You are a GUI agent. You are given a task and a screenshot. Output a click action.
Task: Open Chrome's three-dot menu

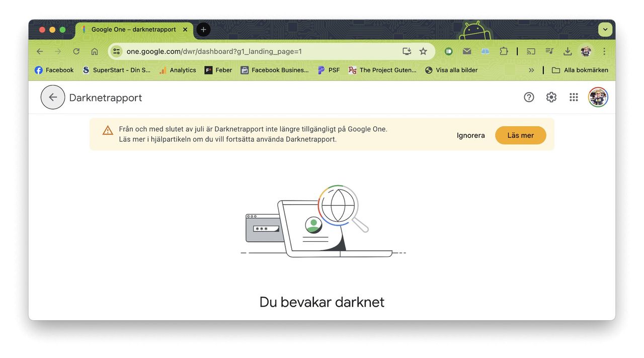point(604,51)
